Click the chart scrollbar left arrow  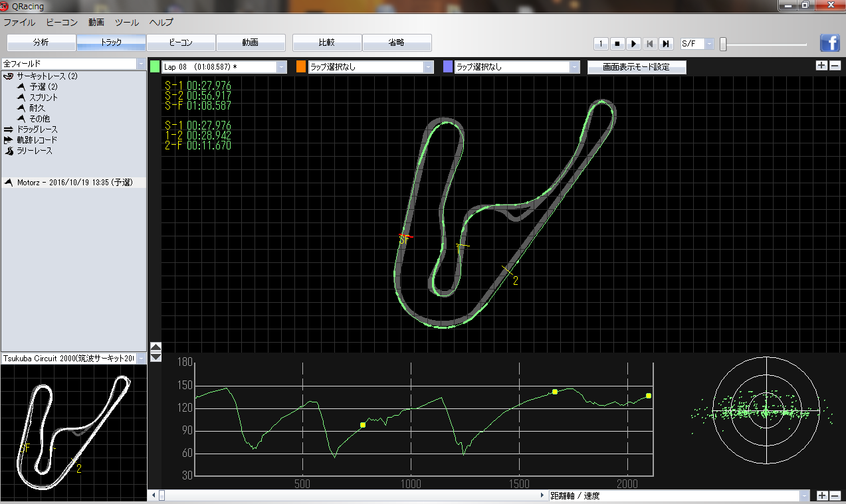[153, 495]
